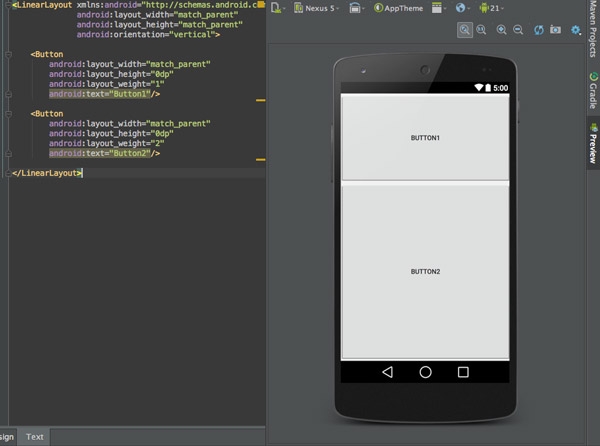
Task: Open the preview settings gear
Action: point(576,30)
